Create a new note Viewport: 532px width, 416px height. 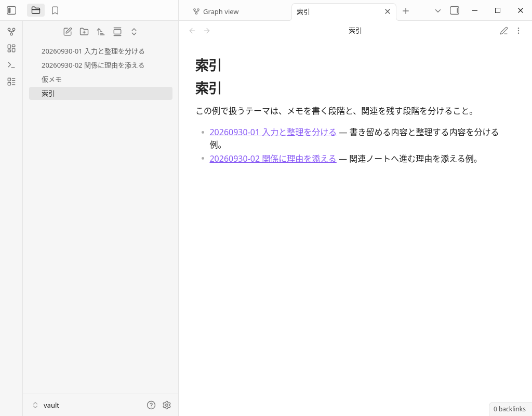[68, 32]
